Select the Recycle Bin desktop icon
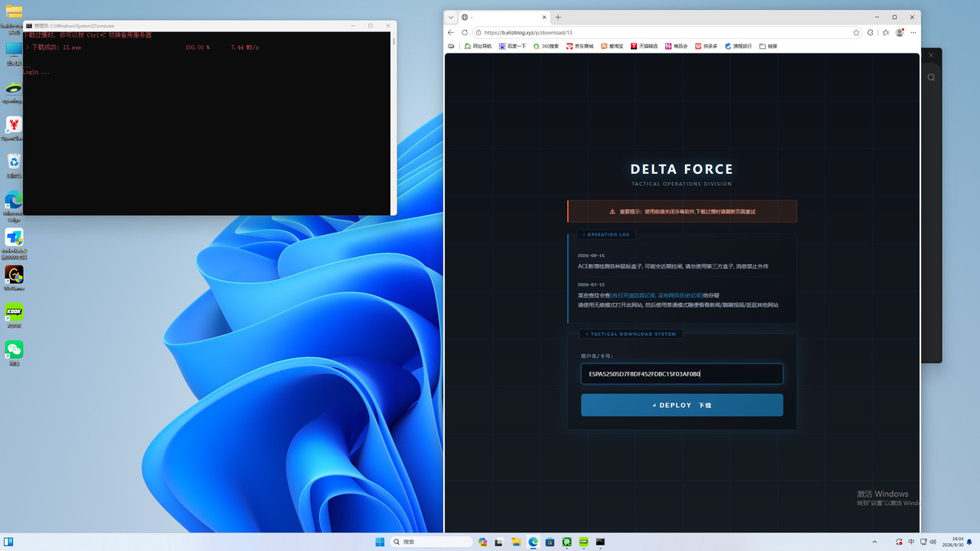 coord(14,165)
